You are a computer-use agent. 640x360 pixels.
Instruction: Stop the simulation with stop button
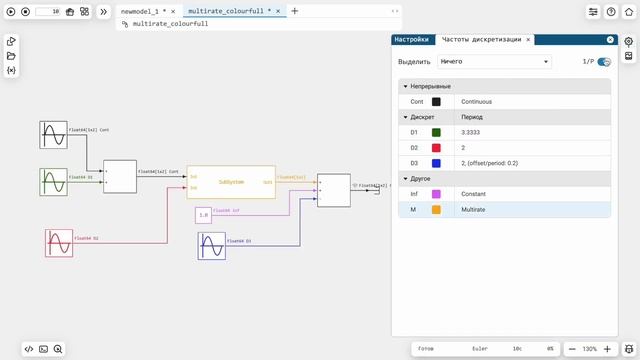(x=25, y=12)
